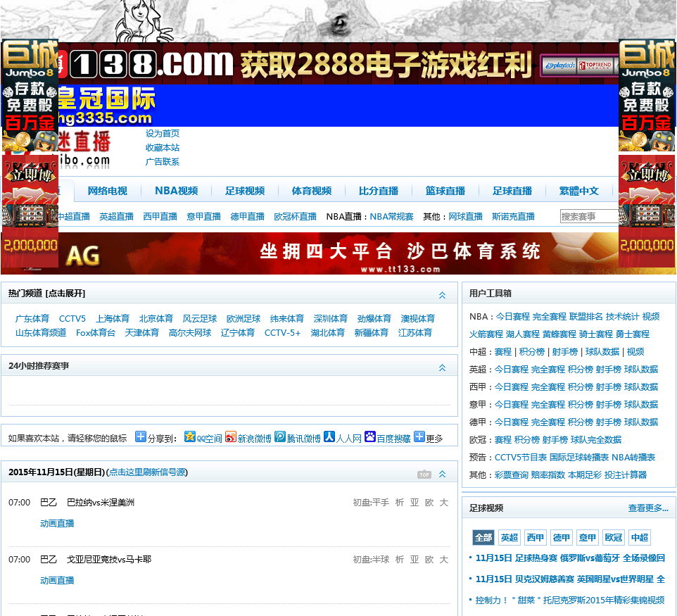Select the 意甲 football video filter

point(588,537)
